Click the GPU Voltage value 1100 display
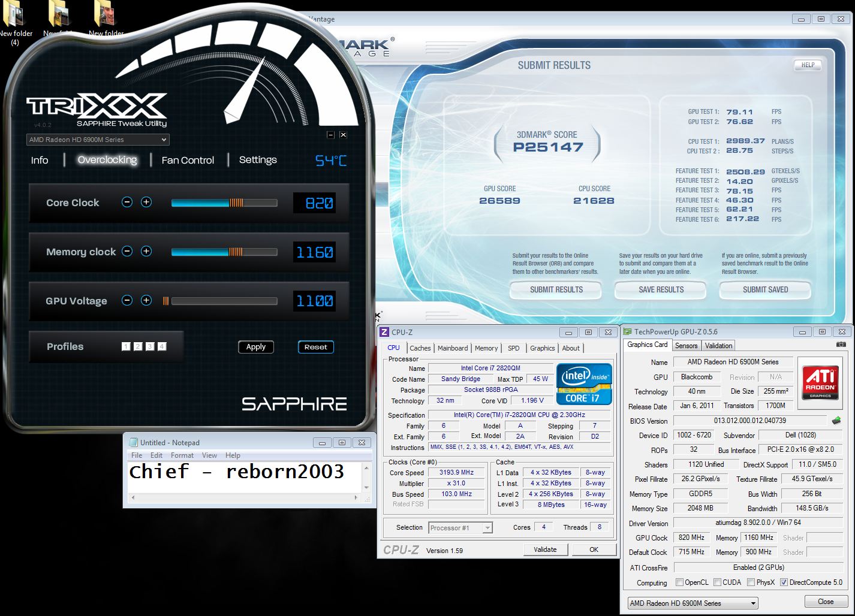This screenshot has height=616, width=855. pos(314,301)
